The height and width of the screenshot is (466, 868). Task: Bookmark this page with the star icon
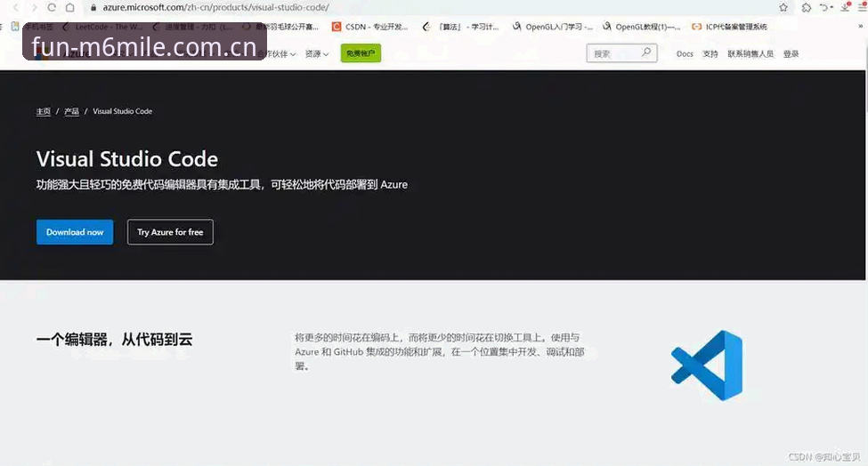[783, 7]
